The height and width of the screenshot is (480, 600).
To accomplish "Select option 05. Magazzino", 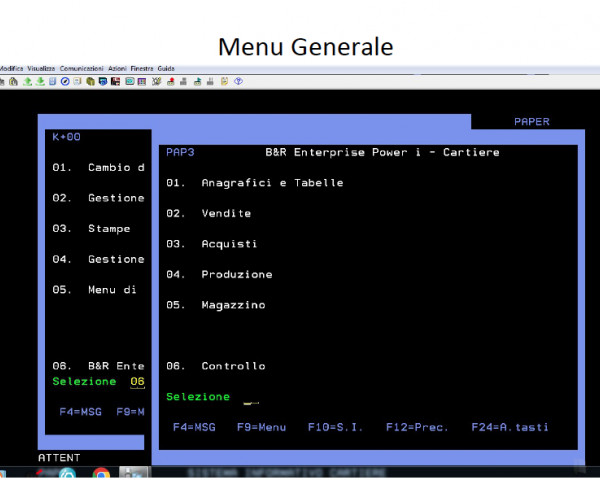I will (x=216, y=305).
